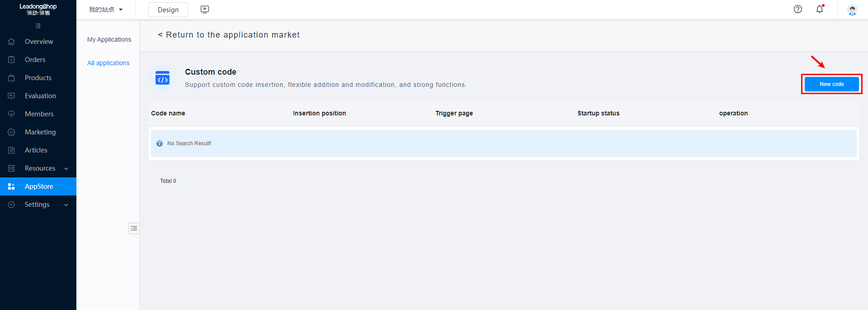Open the Orders menu item
Image resolution: width=868 pixels, height=310 pixels.
(35, 60)
